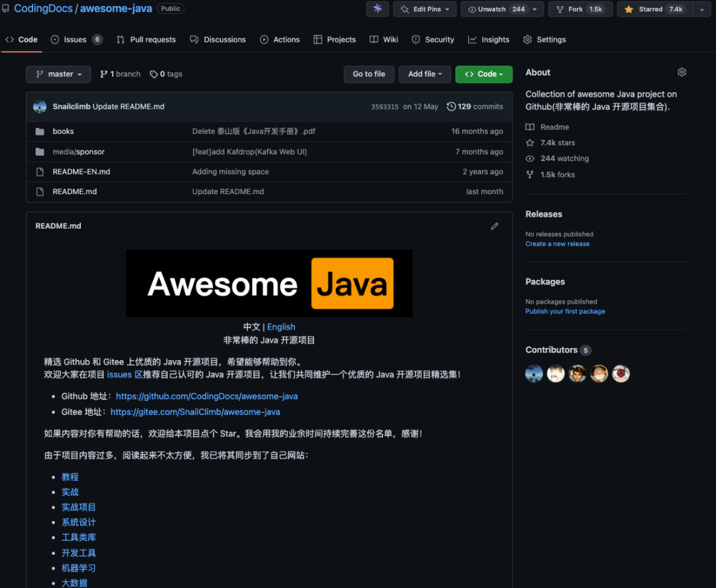
Task: Click Snailclimb's commit avatar
Action: pyautogui.click(x=40, y=107)
